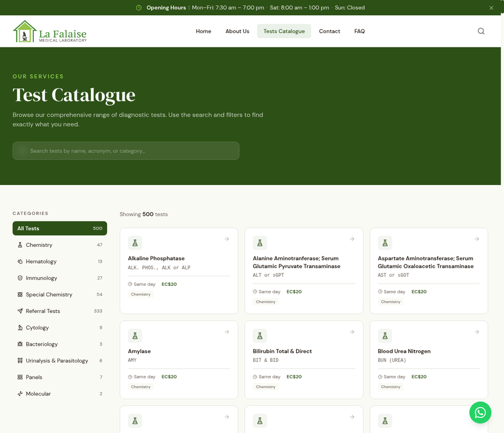
Task: Select the Chemistry category flask icon
Action: [x=20, y=245]
